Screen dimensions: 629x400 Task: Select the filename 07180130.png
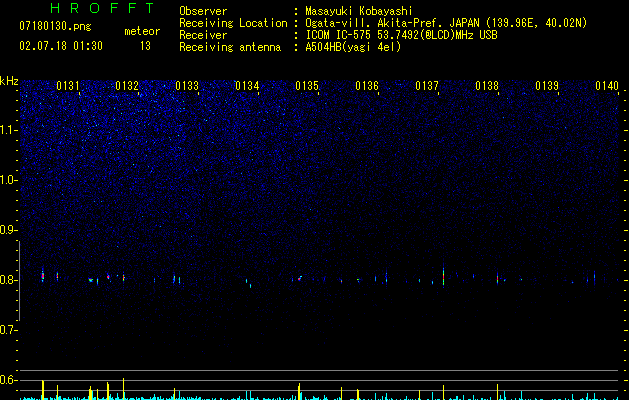[x=55, y=26]
